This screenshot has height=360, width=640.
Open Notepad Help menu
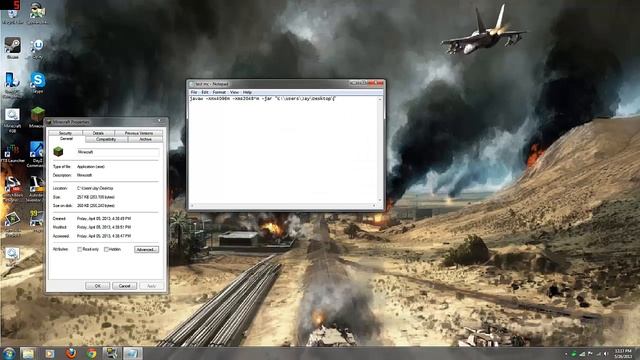coord(247,93)
